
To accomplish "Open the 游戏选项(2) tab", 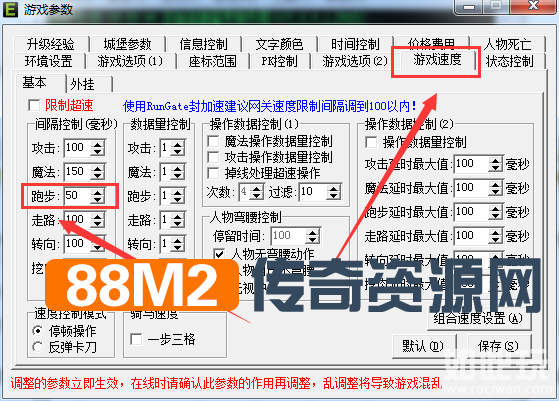I will coord(355,61).
